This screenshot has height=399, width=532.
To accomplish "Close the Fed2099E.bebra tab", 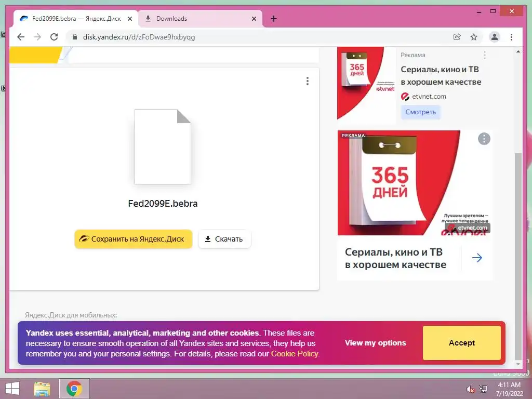I will click(129, 19).
